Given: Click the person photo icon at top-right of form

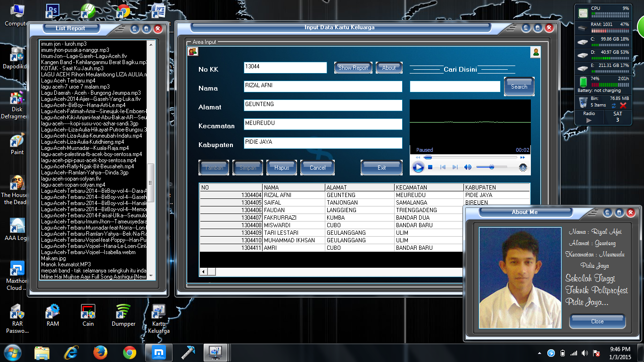Looking at the screenshot, I should (x=535, y=52).
